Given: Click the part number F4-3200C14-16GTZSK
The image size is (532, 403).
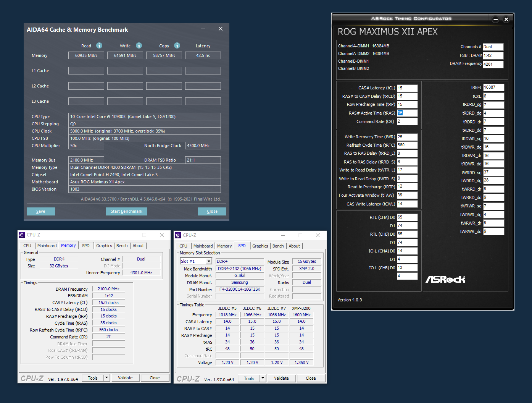Looking at the screenshot, I should pos(240,290).
